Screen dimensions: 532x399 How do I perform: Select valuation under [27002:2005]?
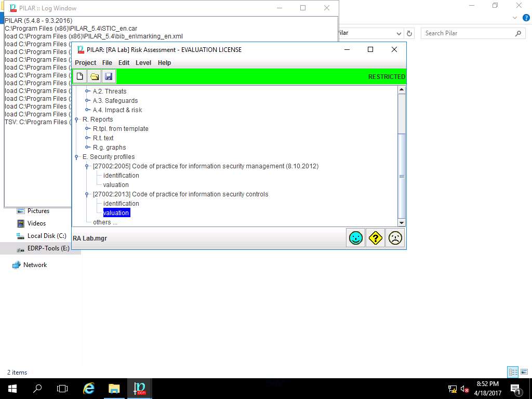[x=116, y=185]
